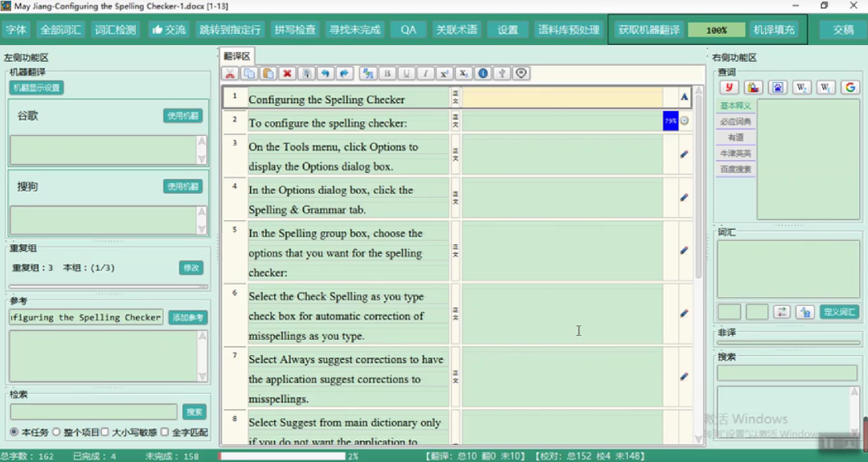Select the 有道 dictionary tab
The height and width of the screenshot is (462, 868).
click(x=735, y=137)
